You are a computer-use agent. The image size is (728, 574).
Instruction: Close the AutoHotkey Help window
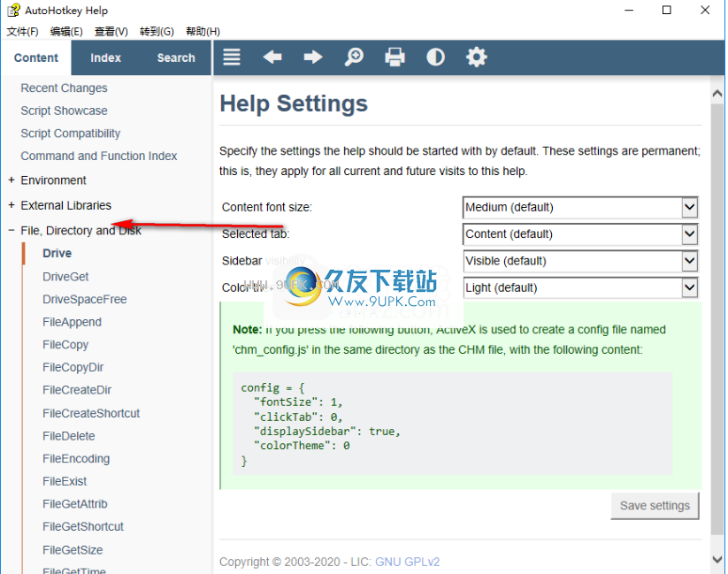[705, 11]
